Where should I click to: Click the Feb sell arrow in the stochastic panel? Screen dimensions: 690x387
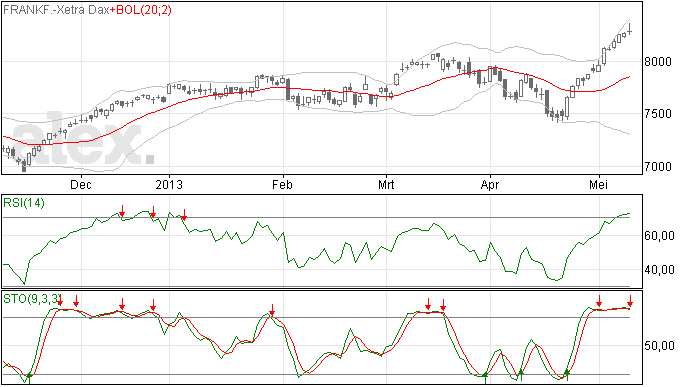[x=272, y=310]
